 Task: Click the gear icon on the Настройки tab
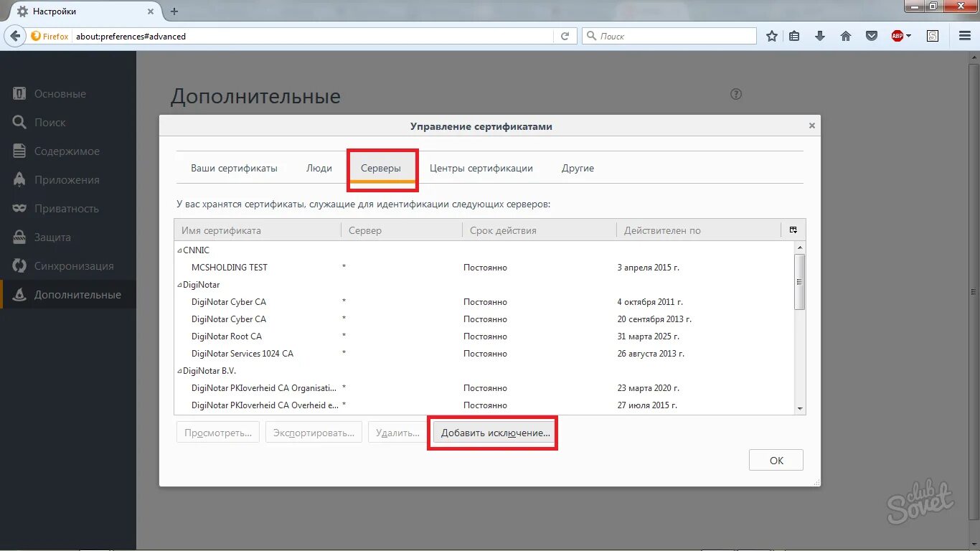(23, 11)
